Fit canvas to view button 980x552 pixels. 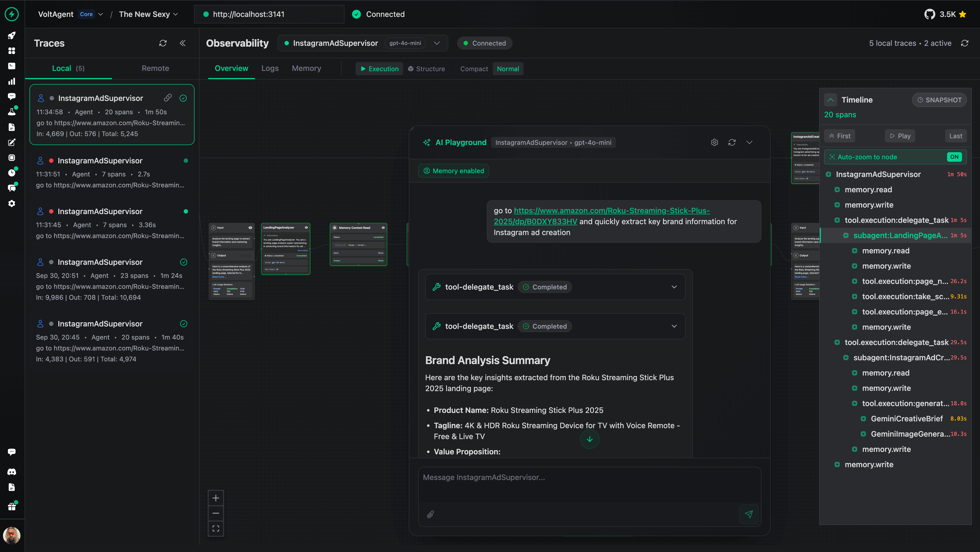[216, 529]
